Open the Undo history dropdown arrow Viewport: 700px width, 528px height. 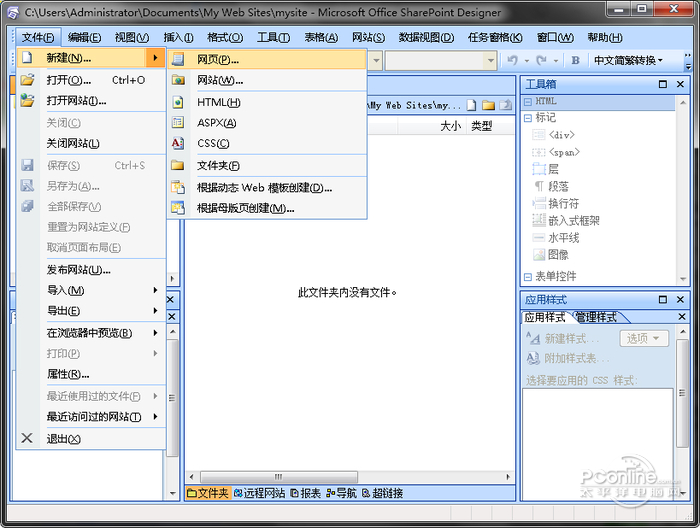click(526, 61)
